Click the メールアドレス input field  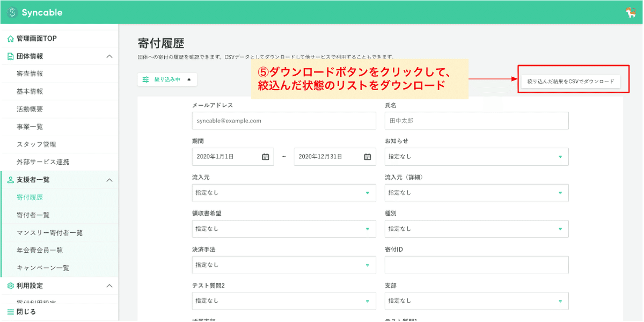[284, 120]
